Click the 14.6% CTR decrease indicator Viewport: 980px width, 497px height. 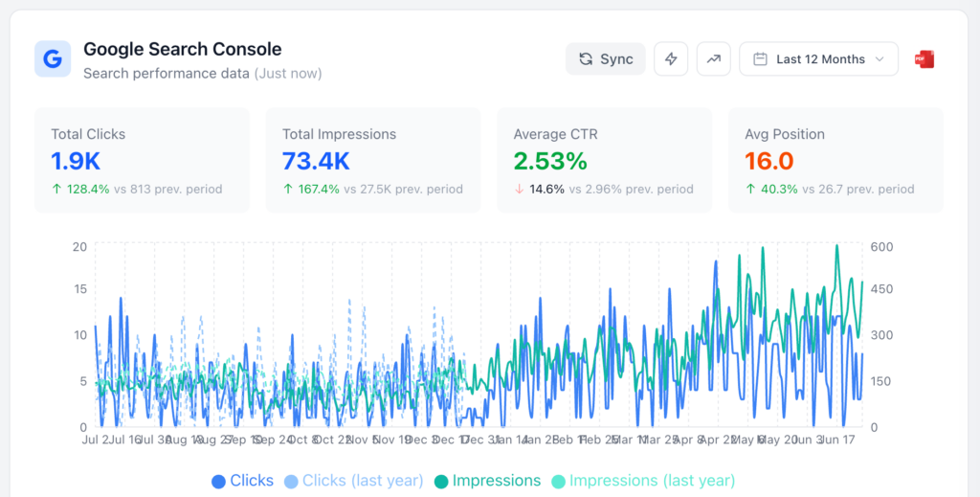(540, 189)
